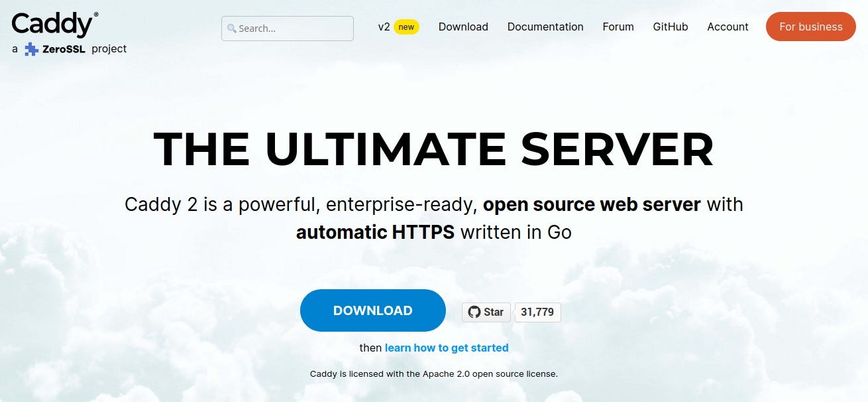Focus the Search input field
The image size is (868, 402).
[x=288, y=29]
